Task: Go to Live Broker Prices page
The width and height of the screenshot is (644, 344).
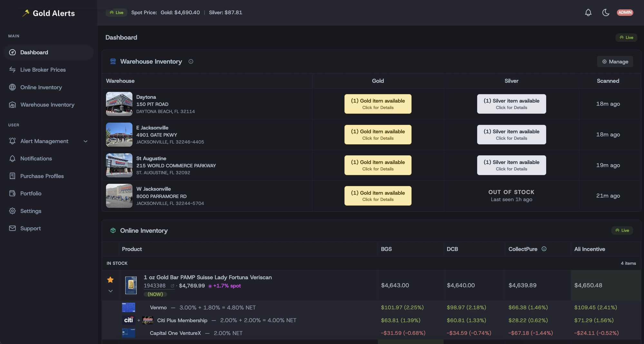Action: 49,70
